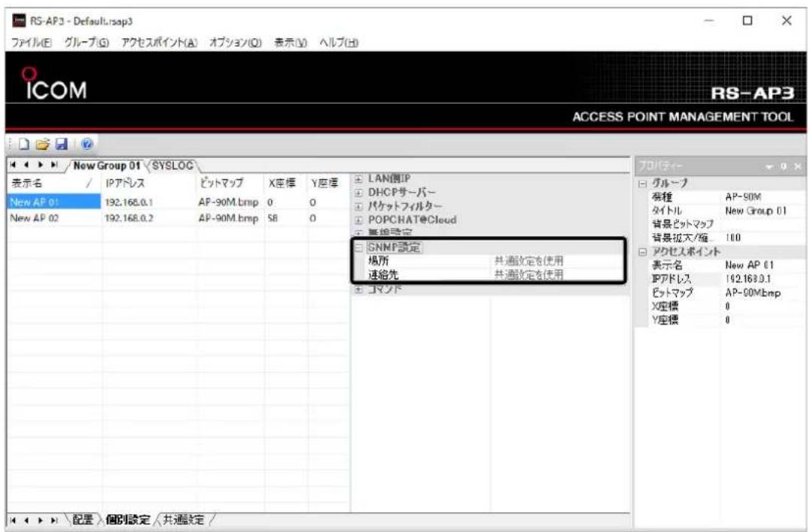Click the Open folder toolbar icon
This screenshot has height=532, width=810.
click(42, 144)
